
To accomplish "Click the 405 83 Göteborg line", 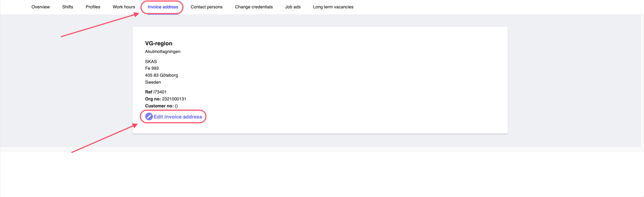I will [162, 75].
